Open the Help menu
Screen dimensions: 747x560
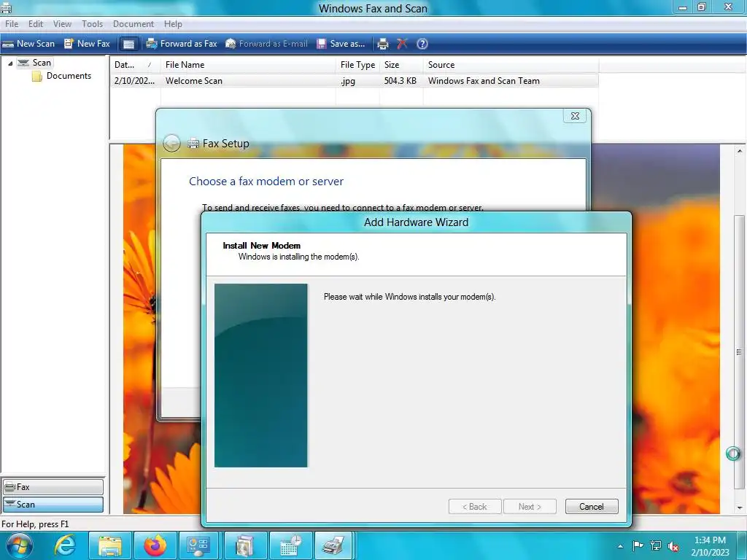[x=173, y=24]
